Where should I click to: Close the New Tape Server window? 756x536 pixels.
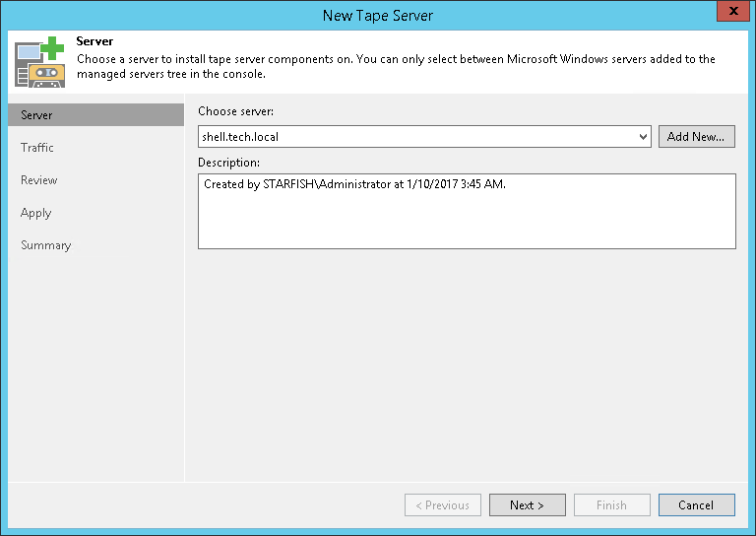(729, 14)
